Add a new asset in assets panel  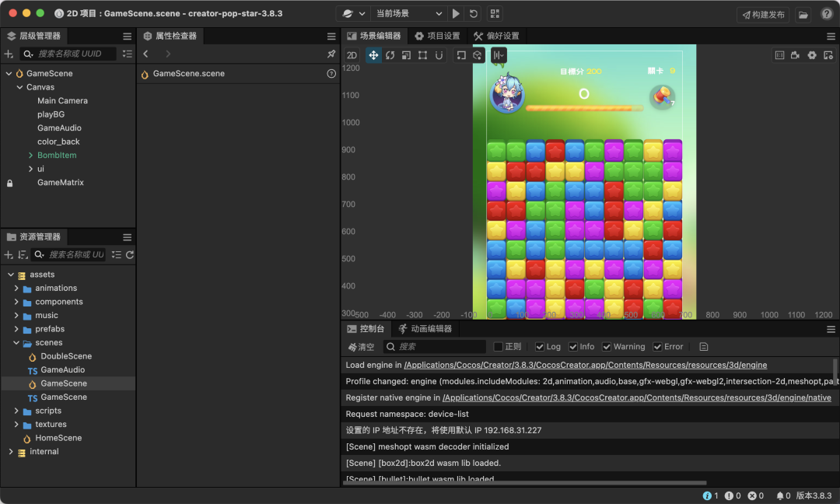tap(9, 254)
